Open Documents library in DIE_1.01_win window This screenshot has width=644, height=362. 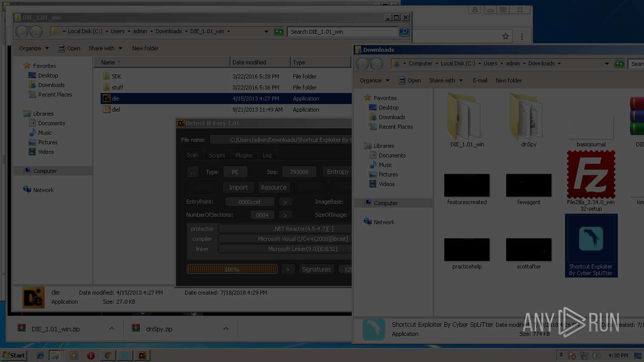tap(51, 123)
